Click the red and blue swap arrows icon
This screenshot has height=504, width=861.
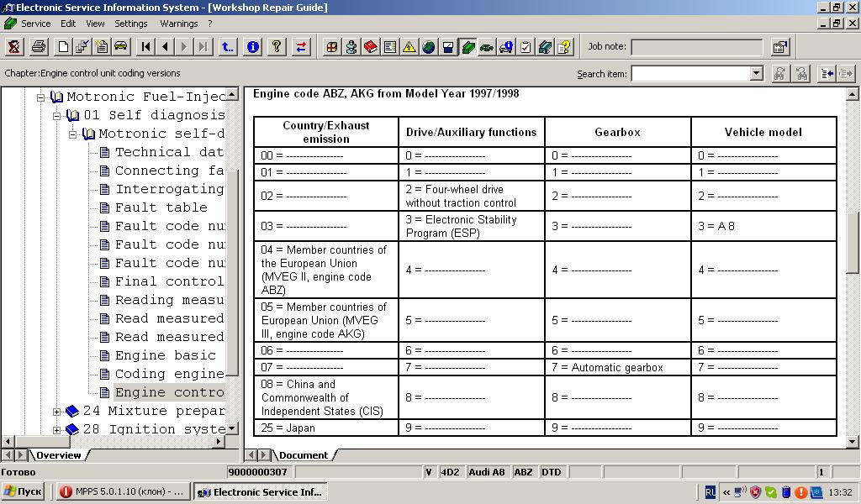click(x=300, y=47)
